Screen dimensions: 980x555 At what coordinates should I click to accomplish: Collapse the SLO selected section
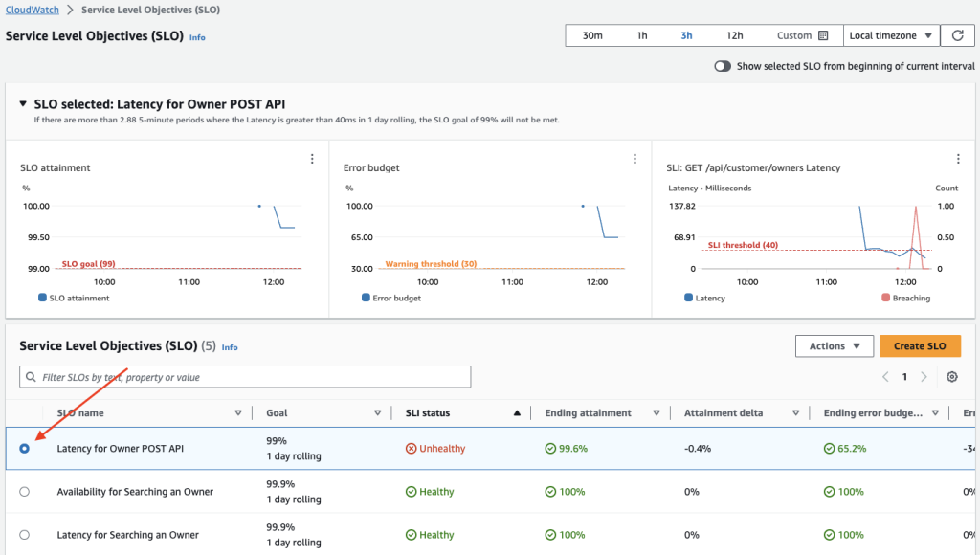pyautogui.click(x=23, y=104)
